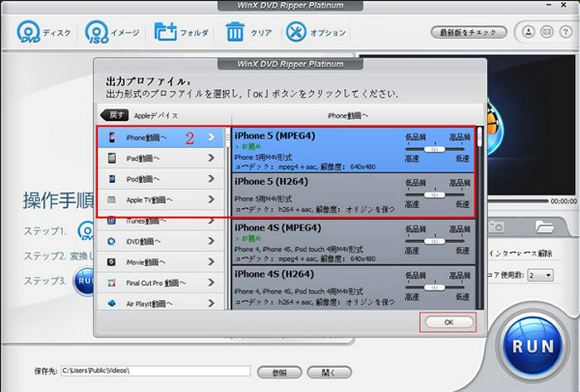Expand iPhone動画 category arrow
The height and width of the screenshot is (392, 580).
pos(211,138)
